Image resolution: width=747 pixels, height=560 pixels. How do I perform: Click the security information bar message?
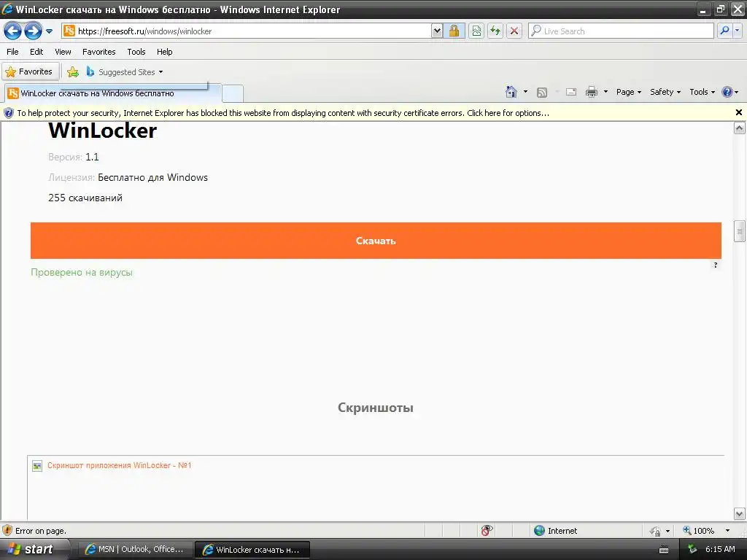pyautogui.click(x=283, y=113)
